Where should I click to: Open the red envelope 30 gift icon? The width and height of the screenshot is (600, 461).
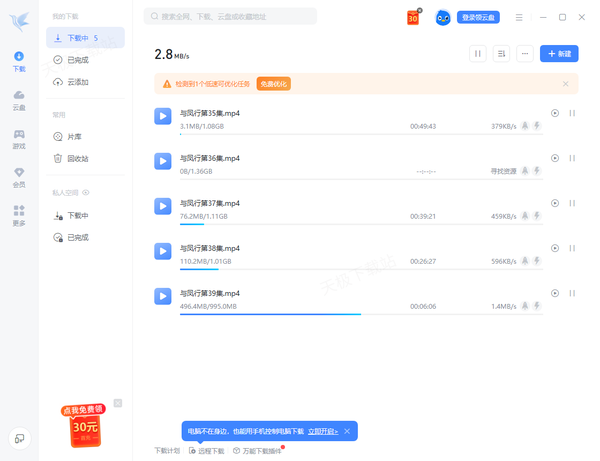click(414, 17)
